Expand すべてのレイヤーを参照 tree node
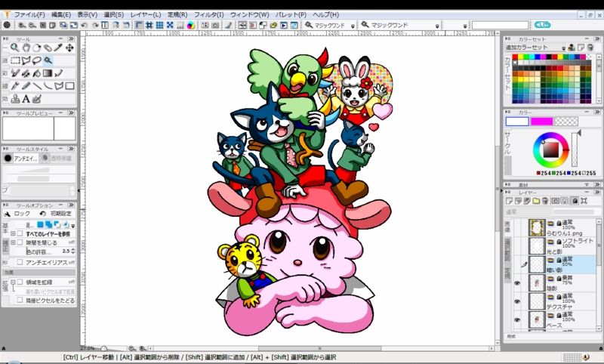This screenshot has width=604, height=364. pos(13,233)
